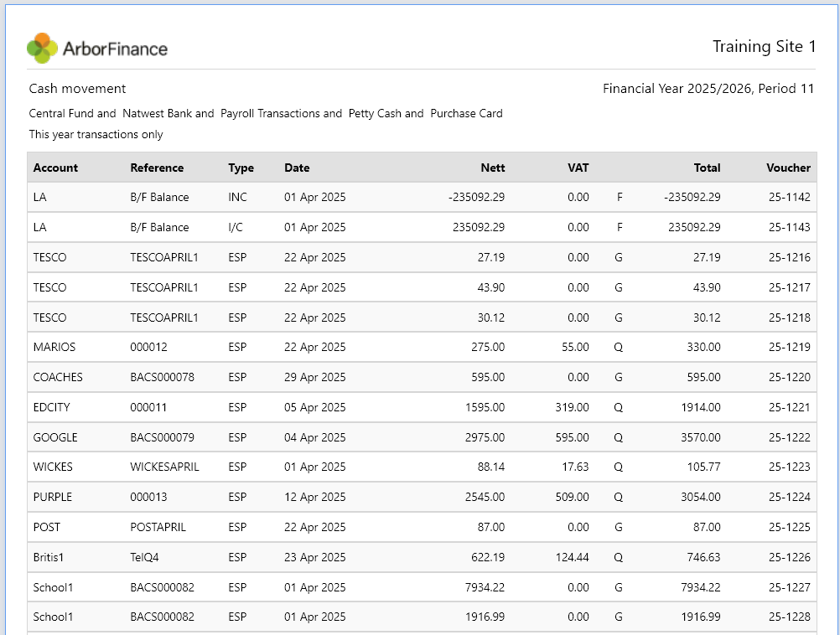
Task: Click the Nett column header
Action: (x=493, y=168)
